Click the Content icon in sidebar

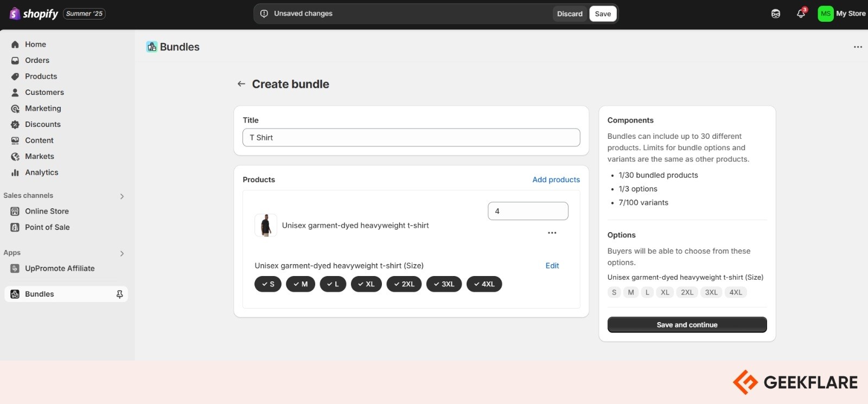[x=15, y=140]
